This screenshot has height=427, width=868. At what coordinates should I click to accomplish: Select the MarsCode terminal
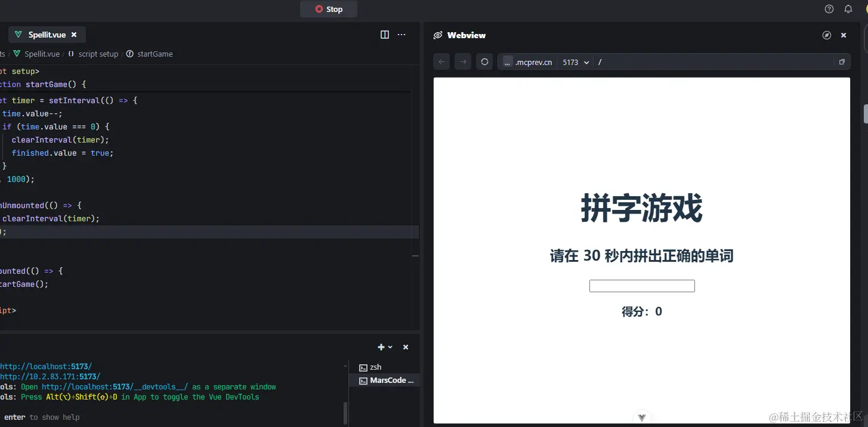[384, 380]
